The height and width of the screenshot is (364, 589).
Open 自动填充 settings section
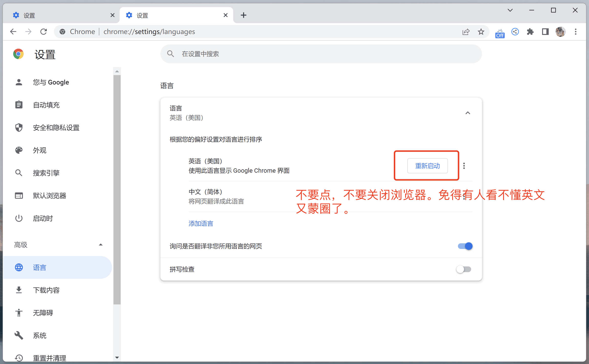tap(57, 105)
